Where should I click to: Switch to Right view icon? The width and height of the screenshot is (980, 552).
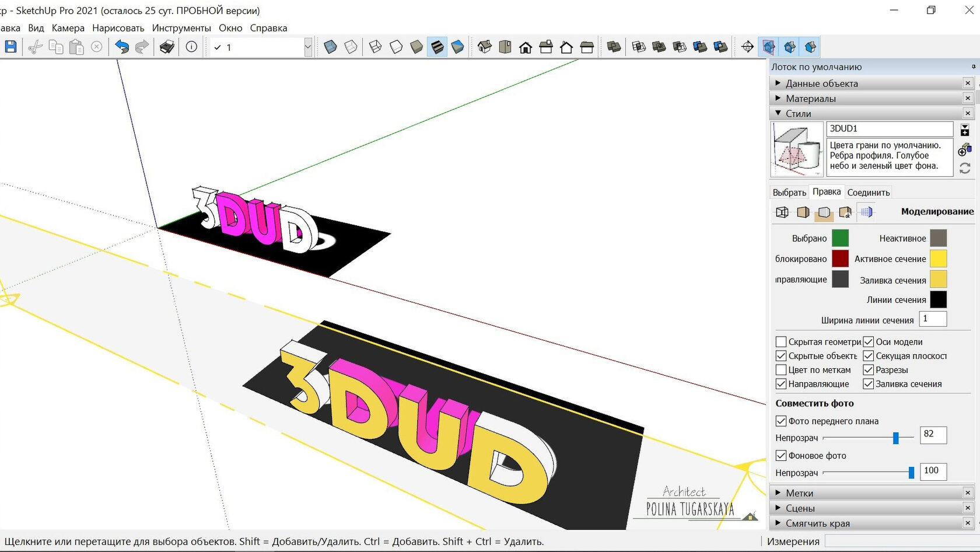tap(546, 47)
